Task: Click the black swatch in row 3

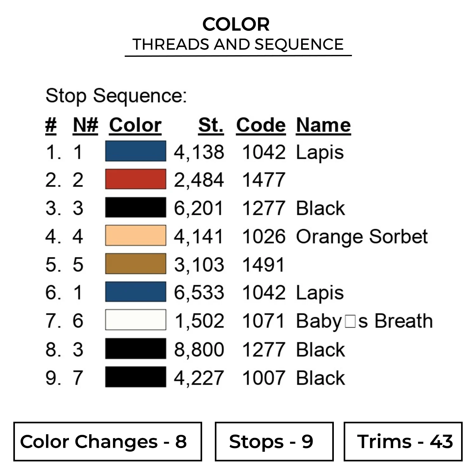Action: (136, 208)
